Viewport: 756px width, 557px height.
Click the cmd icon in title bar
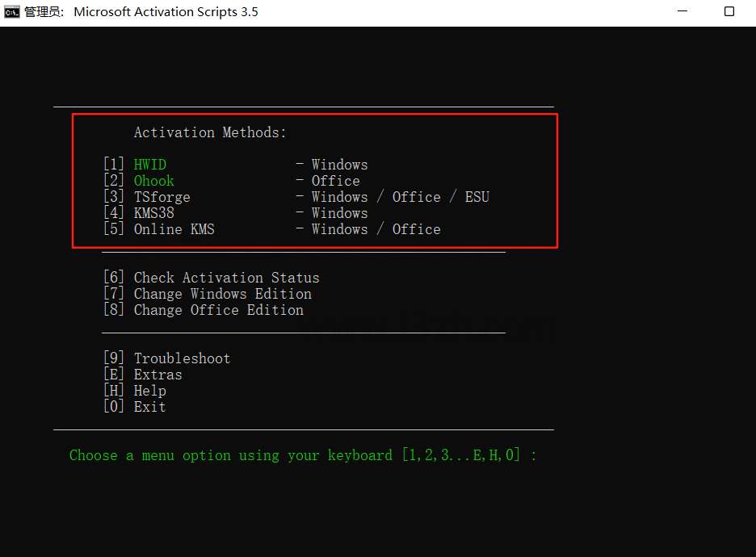12,12
